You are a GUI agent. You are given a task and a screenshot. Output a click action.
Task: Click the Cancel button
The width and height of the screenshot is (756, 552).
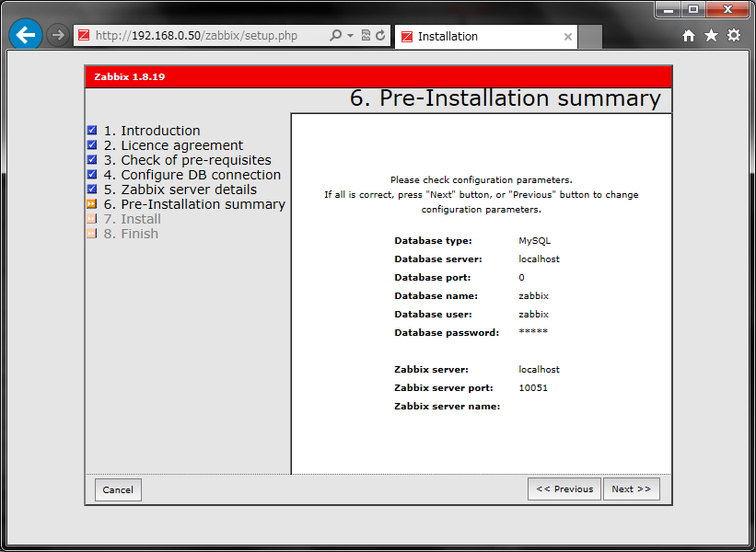(118, 489)
